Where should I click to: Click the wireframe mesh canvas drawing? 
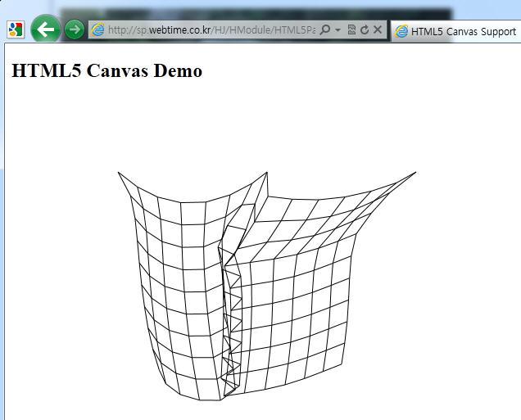267,286
